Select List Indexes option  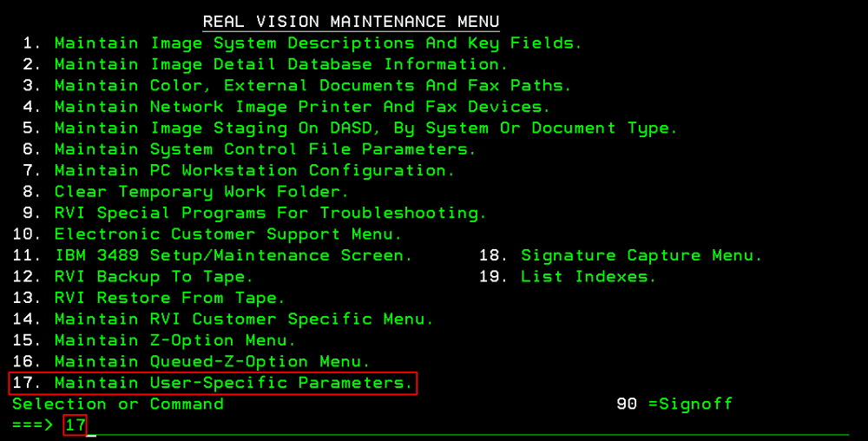point(568,277)
